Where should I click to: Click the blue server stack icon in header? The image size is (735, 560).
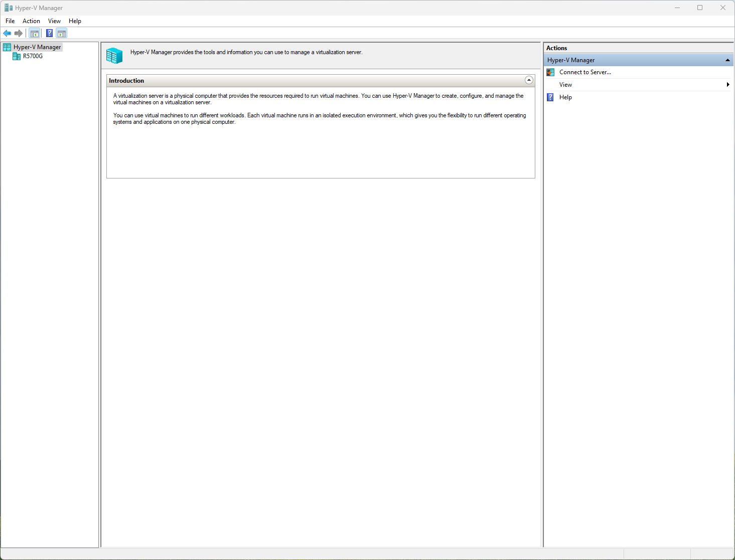pos(114,55)
